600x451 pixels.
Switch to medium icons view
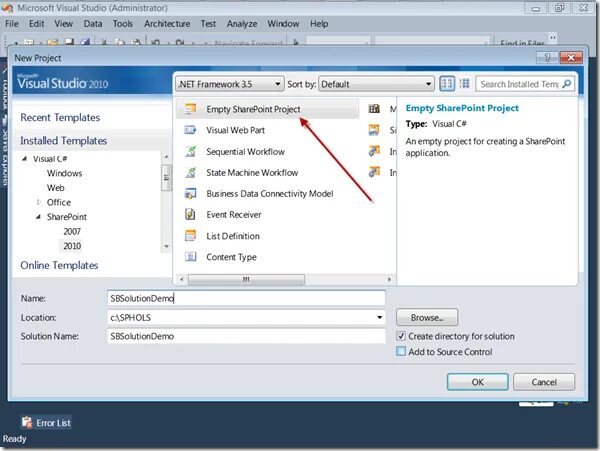pyautogui.click(x=447, y=83)
